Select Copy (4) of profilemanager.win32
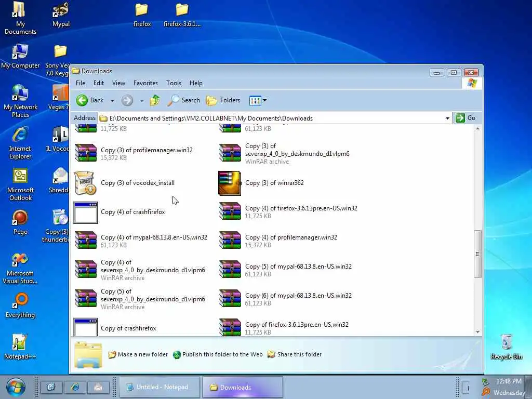Screen dimensions: 532x399 click(278, 241)
